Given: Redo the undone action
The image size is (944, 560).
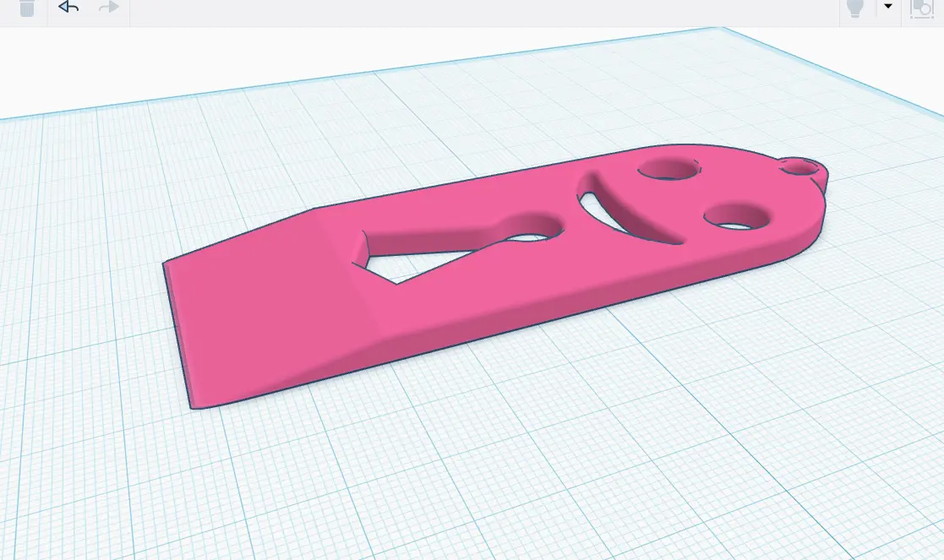Looking at the screenshot, I should (108, 8).
